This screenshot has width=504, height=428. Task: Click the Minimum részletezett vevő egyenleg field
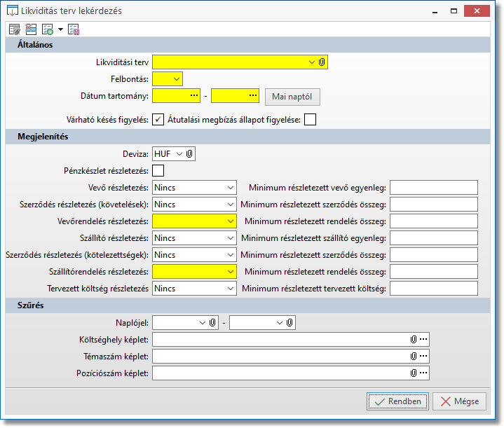[433, 187]
